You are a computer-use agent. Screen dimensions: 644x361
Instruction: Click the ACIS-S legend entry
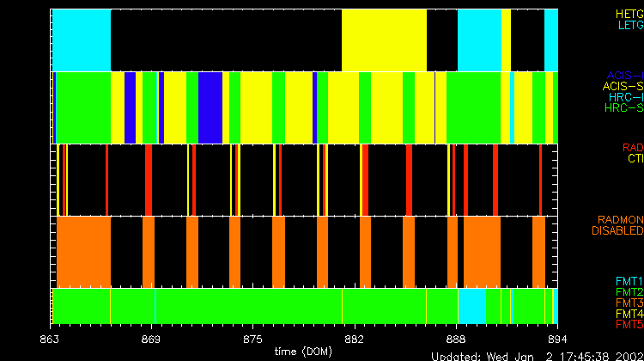(623, 87)
